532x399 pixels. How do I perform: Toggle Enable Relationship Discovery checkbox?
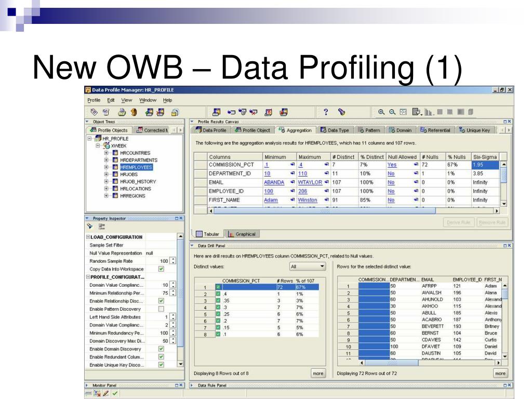pyautogui.click(x=161, y=301)
